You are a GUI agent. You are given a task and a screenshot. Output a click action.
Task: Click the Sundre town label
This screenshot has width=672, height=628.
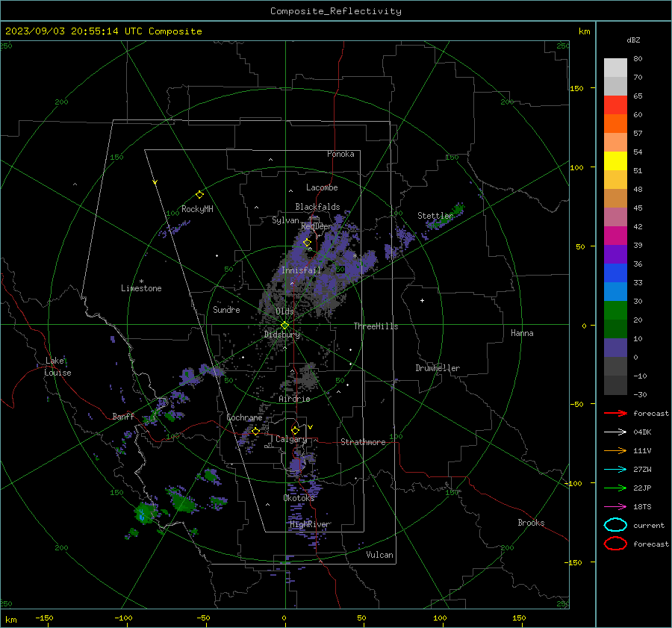pyautogui.click(x=226, y=310)
